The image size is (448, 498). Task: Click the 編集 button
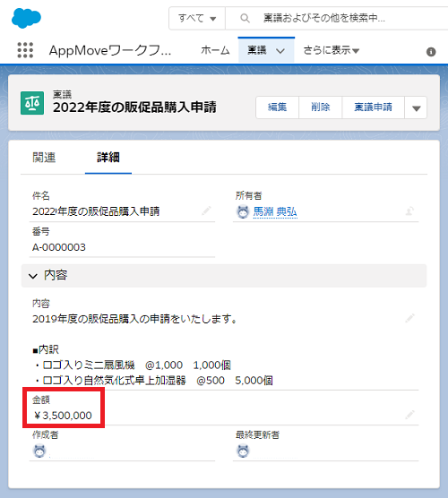point(278,107)
